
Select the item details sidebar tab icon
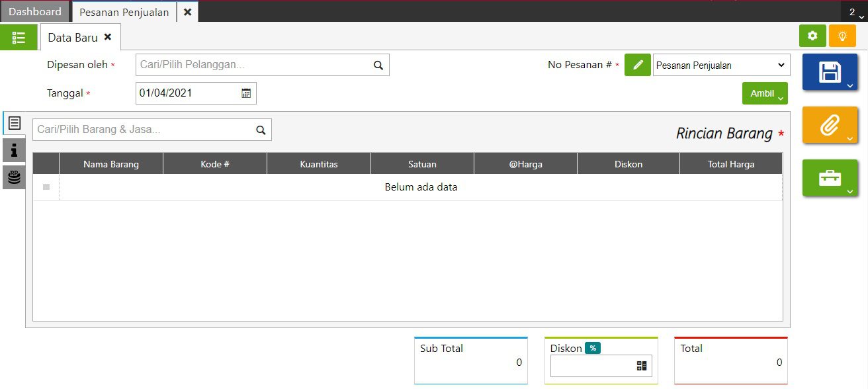[14, 123]
